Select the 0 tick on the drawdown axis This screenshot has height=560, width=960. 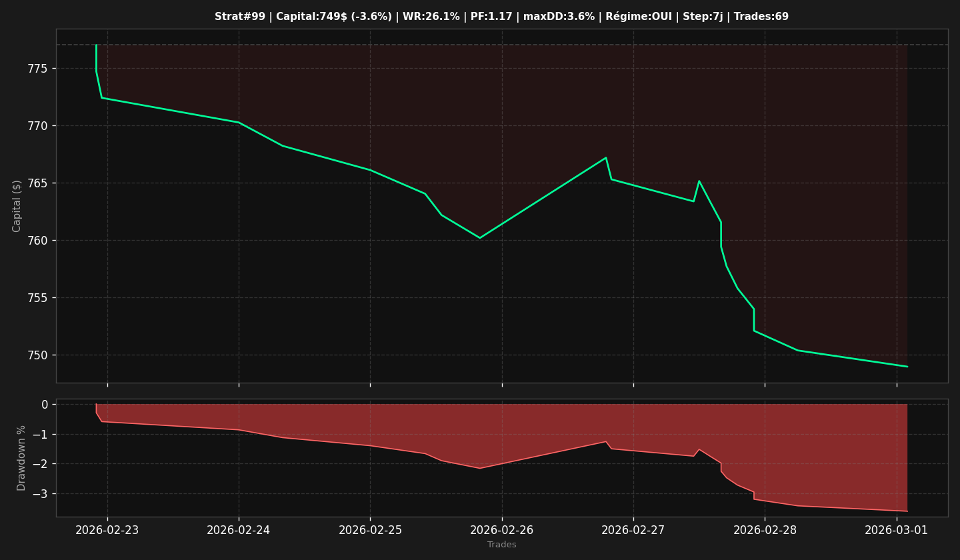click(x=45, y=405)
